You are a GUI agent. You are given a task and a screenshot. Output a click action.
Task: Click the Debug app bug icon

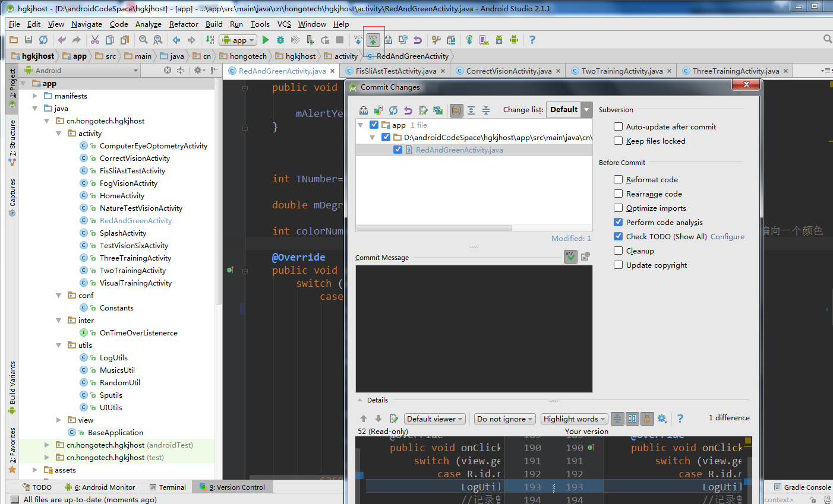click(x=280, y=40)
